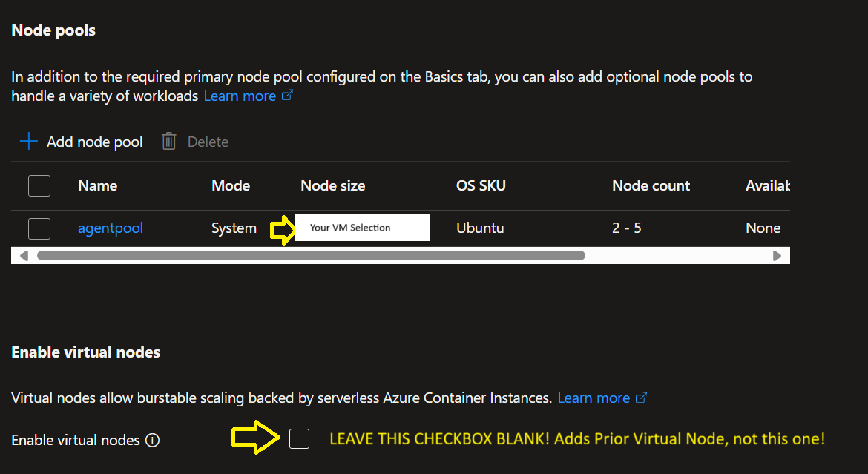Click the Delete trash can icon

(169, 142)
